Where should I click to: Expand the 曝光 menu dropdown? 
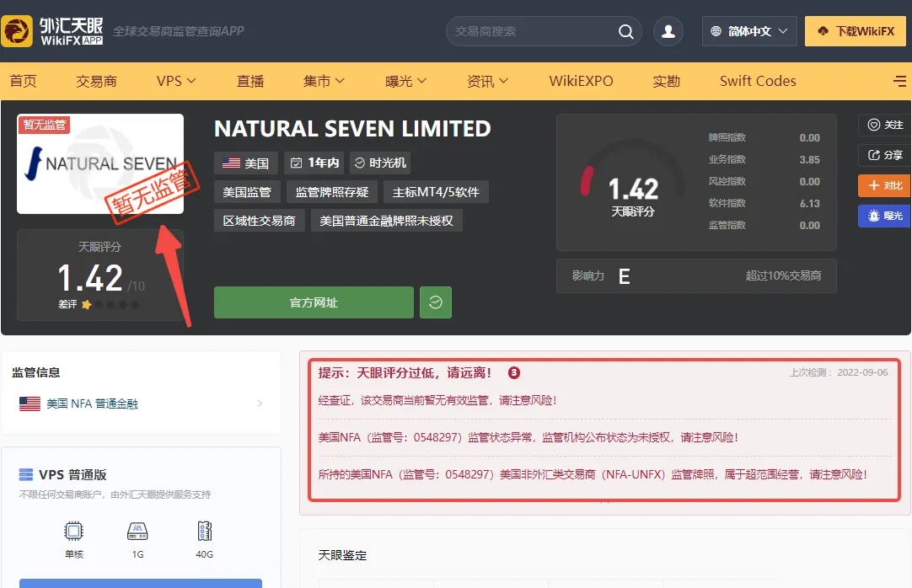406,81
